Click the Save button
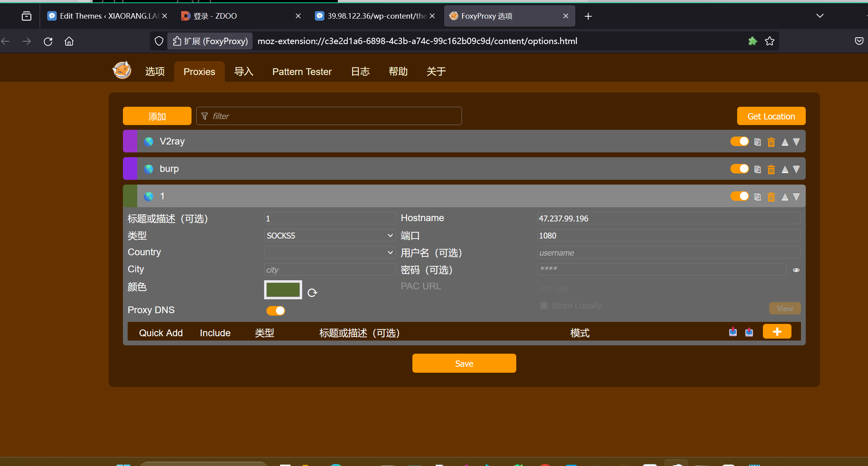Image resolution: width=868 pixels, height=466 pixels. (464, 364)
